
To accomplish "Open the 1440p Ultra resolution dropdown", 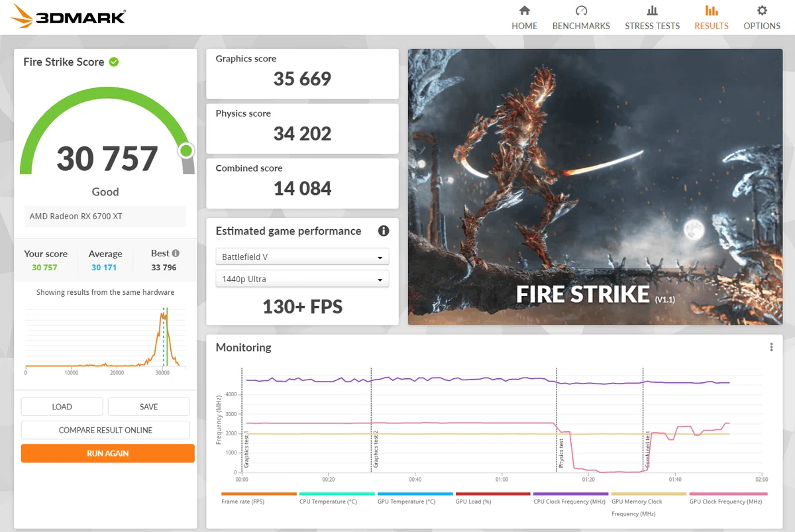I will click(303, 279).
